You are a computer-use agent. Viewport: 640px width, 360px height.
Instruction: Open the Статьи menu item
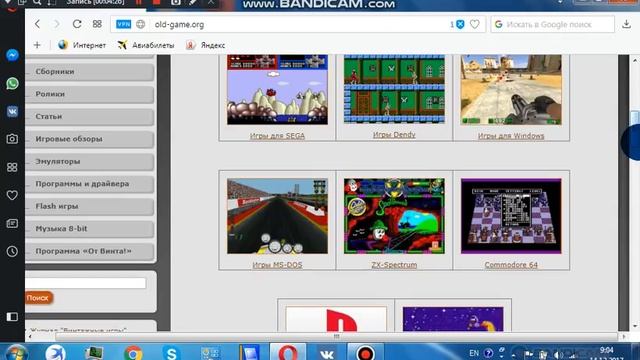point(90,117)
